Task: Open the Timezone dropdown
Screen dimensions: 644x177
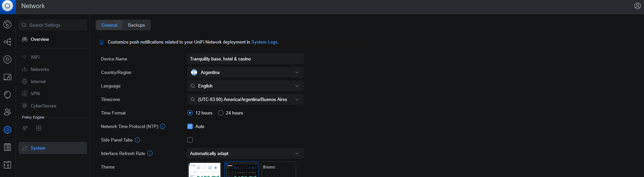Action: tap(245, 99)
